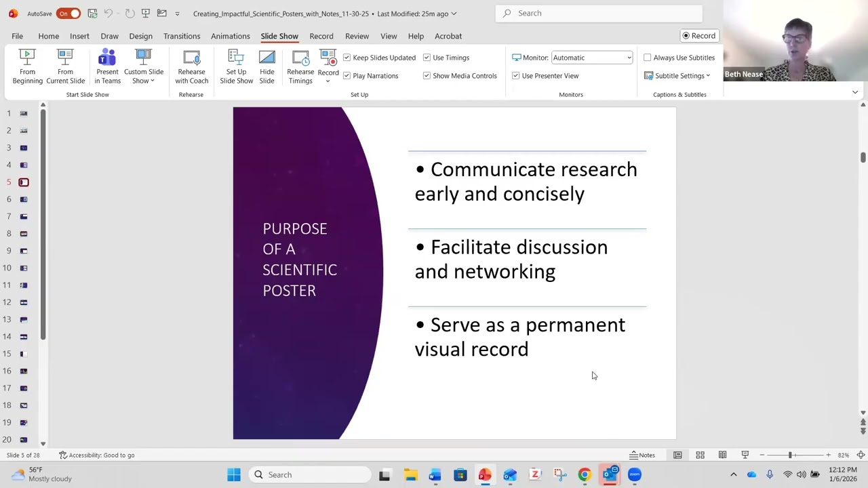Click the start-from-beginning quick access icon

pyautogui.click(x=145, y=14)
